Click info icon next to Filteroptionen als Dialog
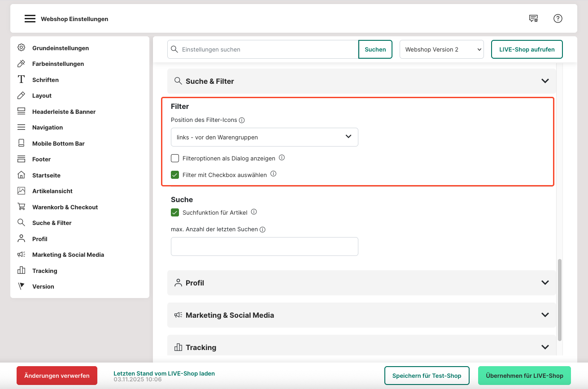The image size is (588, 389). pyautogui.click(x=282, y=158)
